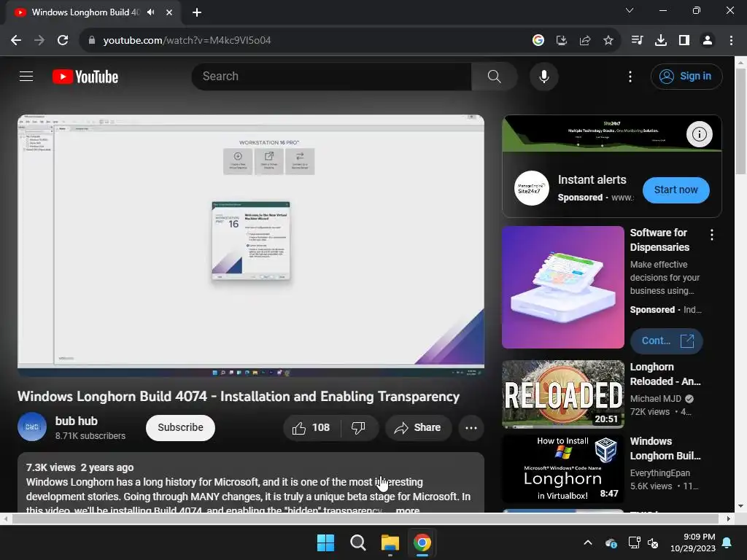The image size is (747, 560).
Task: Go to YouTube home via logo
Action: 85,77
